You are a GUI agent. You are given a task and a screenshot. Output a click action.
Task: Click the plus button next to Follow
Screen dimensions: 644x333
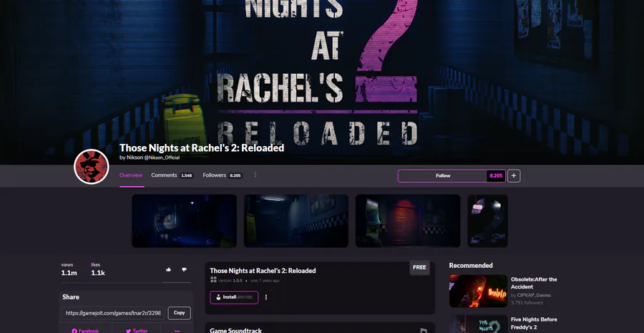click(x=514, y=176)
